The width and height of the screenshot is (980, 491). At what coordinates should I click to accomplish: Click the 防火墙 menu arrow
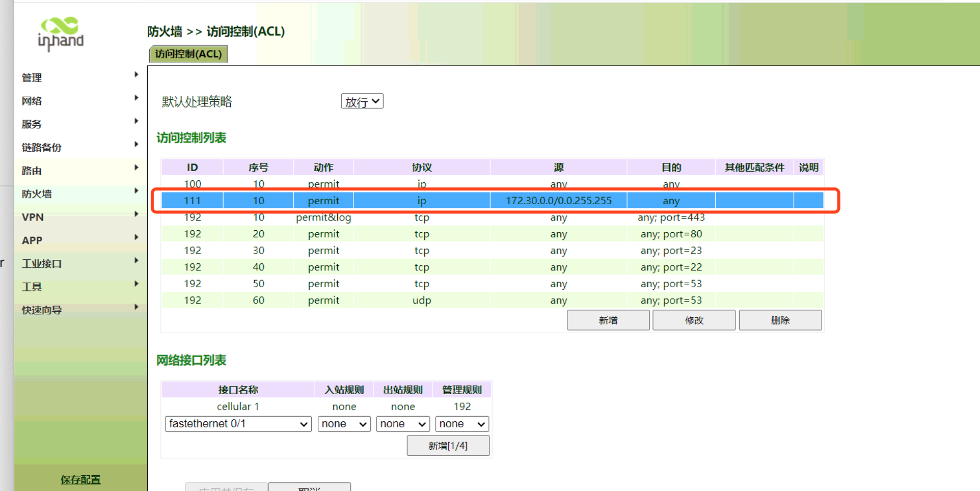click(136, 191)
